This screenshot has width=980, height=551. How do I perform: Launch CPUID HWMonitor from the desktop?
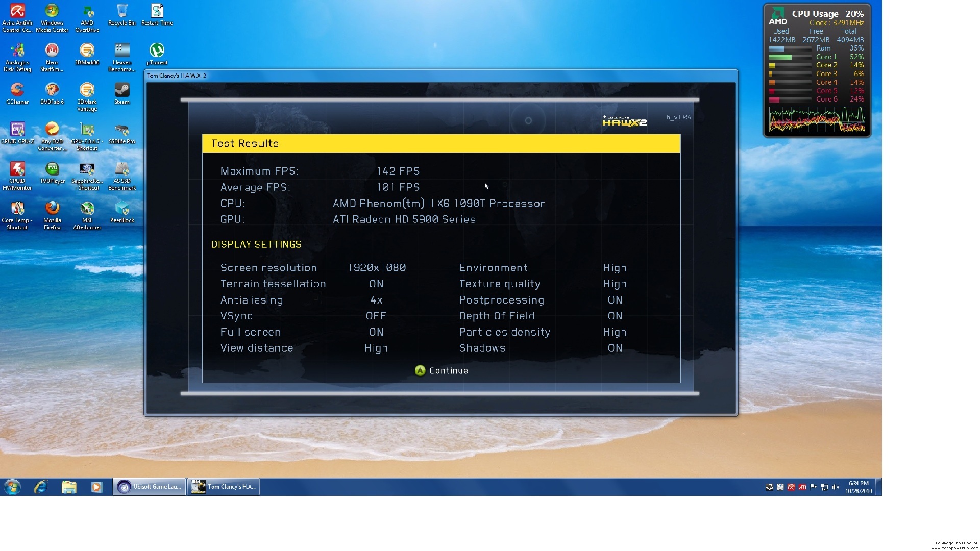pyautogui.click(x=17, y=176)
